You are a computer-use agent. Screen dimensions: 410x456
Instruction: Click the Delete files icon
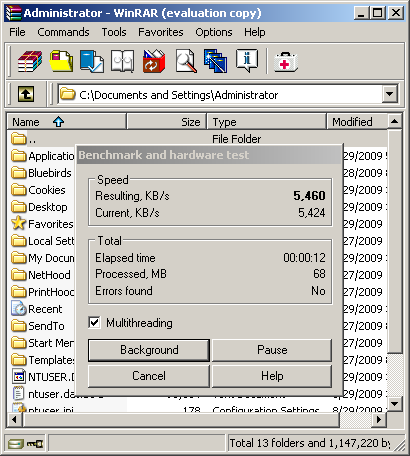pos(154,61)
